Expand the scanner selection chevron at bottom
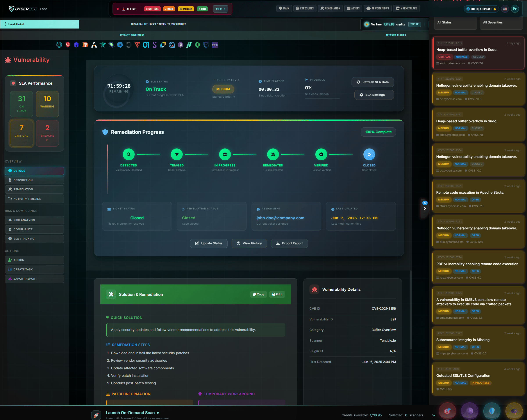The image size is (527, 420). tap(434, 415)
